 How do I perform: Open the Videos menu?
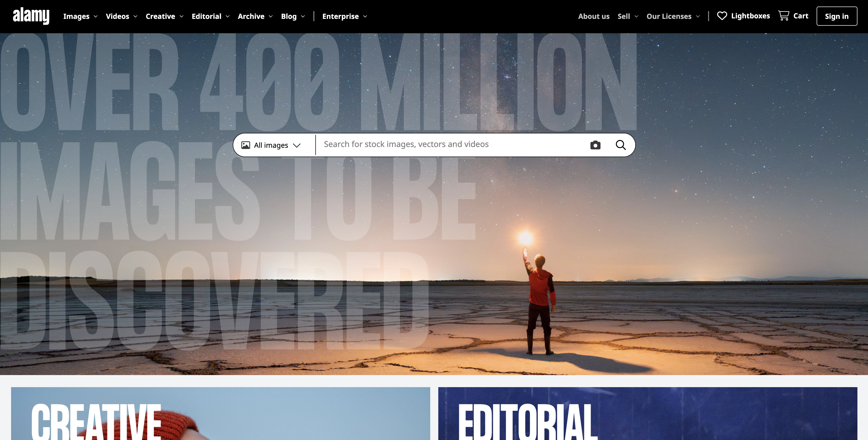[121, 16]
